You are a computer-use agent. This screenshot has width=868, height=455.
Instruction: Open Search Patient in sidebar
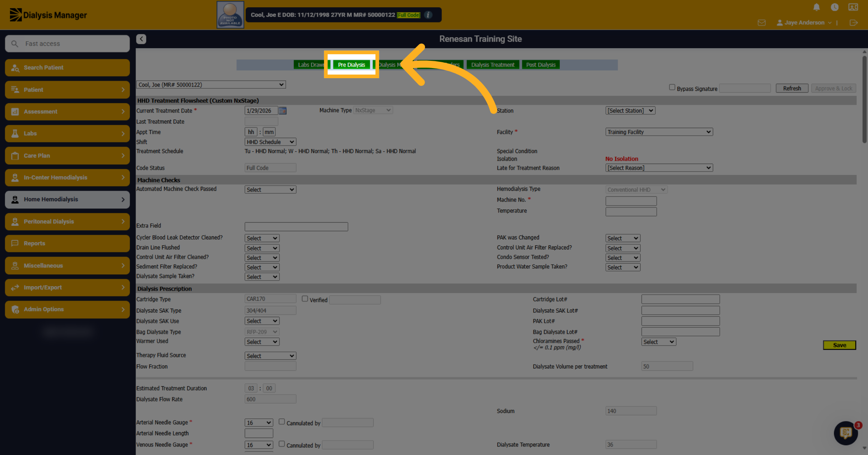click(67, 68)
